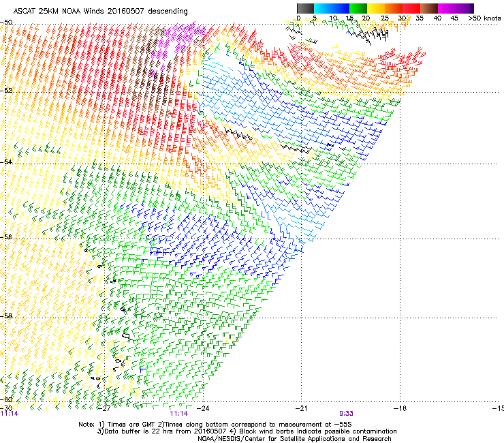
Task: Click the green 15-20 knots legend swatch
Action: 358,8
